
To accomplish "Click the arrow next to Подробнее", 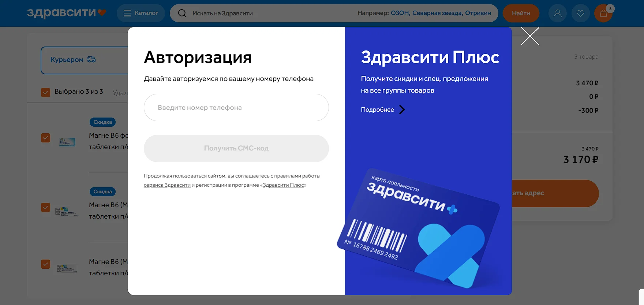I will 402,110.
